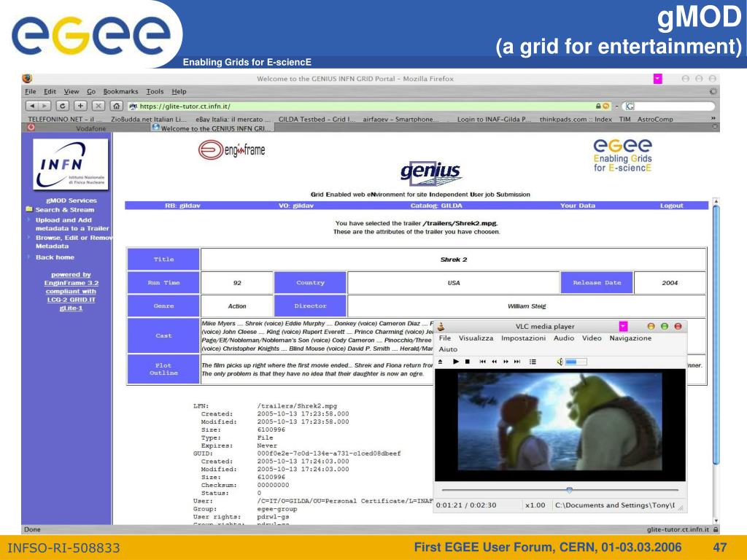Open eBay Italia bookmark
Image resolution: width=747 pixels, height=560 pixels.
233,119
